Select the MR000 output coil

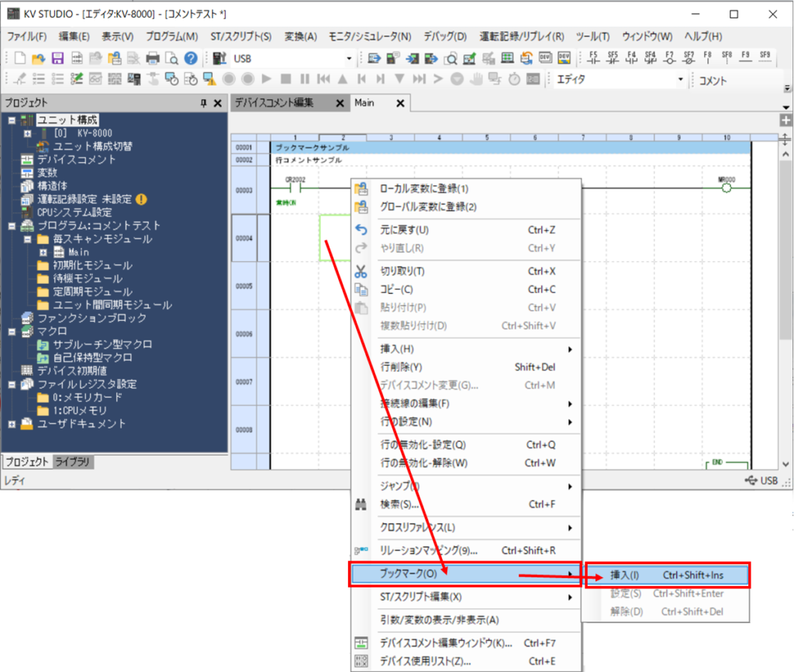727,188
